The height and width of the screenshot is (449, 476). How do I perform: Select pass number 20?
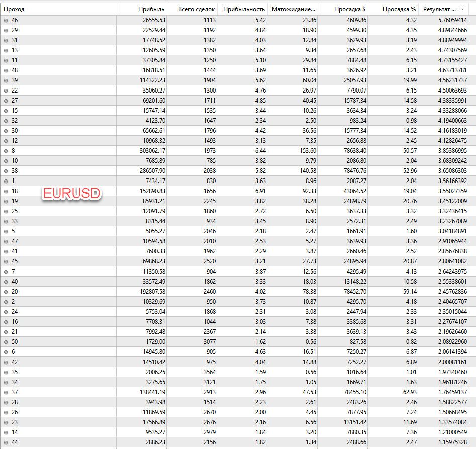(14, 292)
